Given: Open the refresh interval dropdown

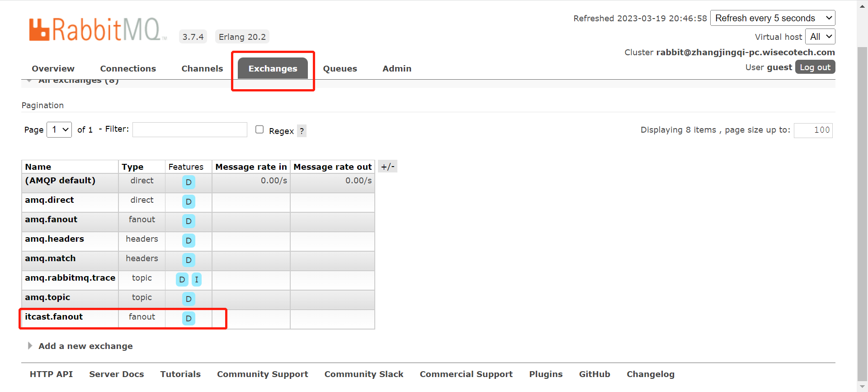Looking at the screenshot, I should (x=773, y=18).
